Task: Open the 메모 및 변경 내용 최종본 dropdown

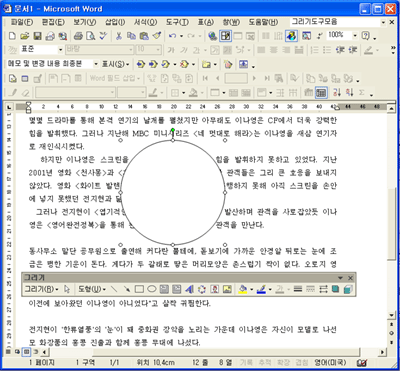Action: [96, 64]
